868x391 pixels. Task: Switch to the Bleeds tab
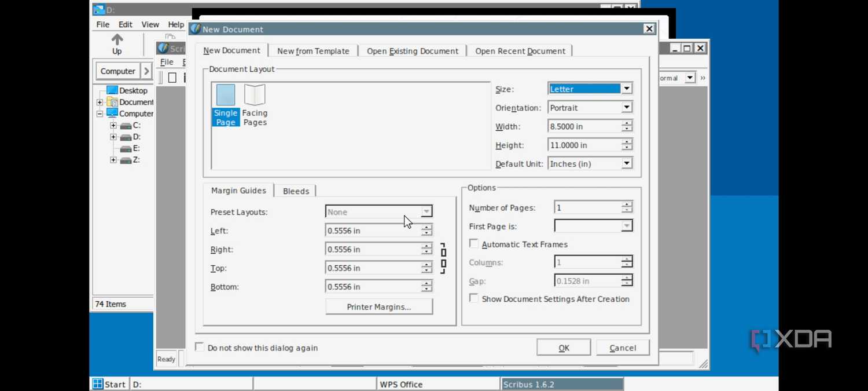(296, 191)
